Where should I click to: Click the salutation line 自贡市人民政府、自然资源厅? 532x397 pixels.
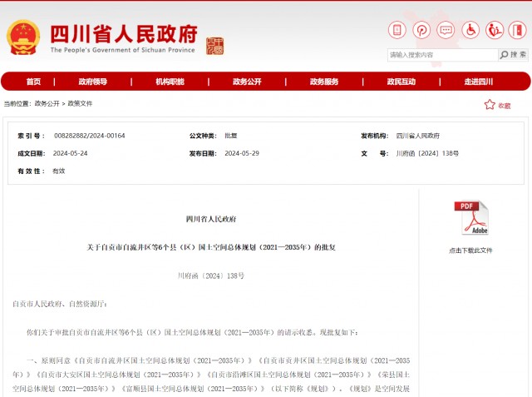pos(60,304)
